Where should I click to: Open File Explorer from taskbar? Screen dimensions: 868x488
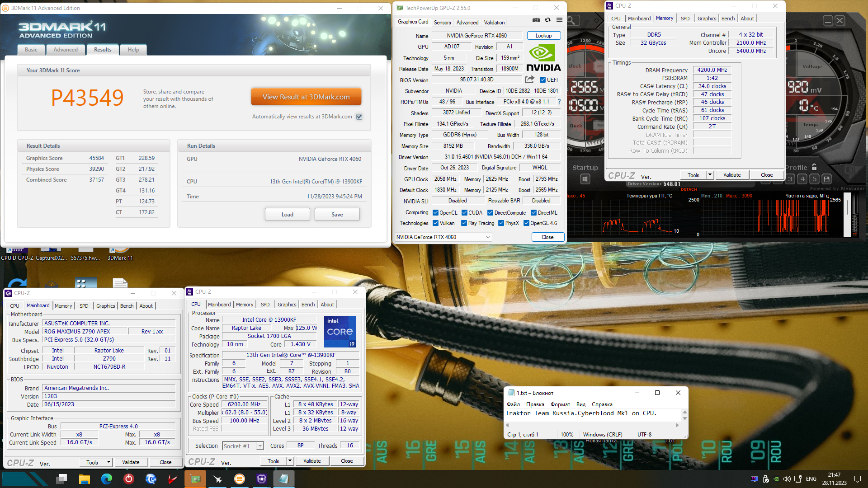click(84, 479)
